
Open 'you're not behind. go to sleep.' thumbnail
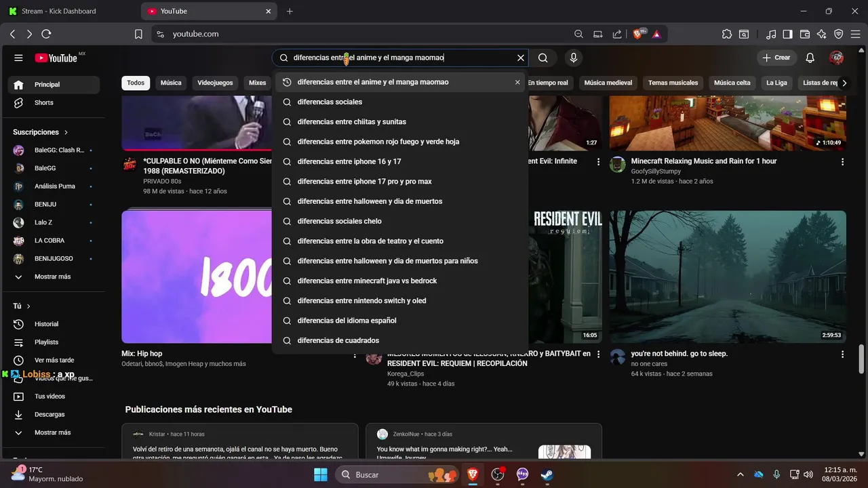coord(728,277)
